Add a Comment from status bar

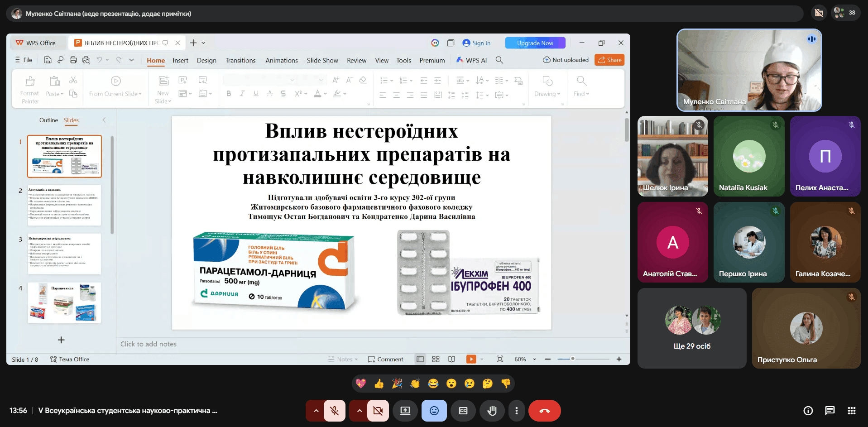coord(385,359)
